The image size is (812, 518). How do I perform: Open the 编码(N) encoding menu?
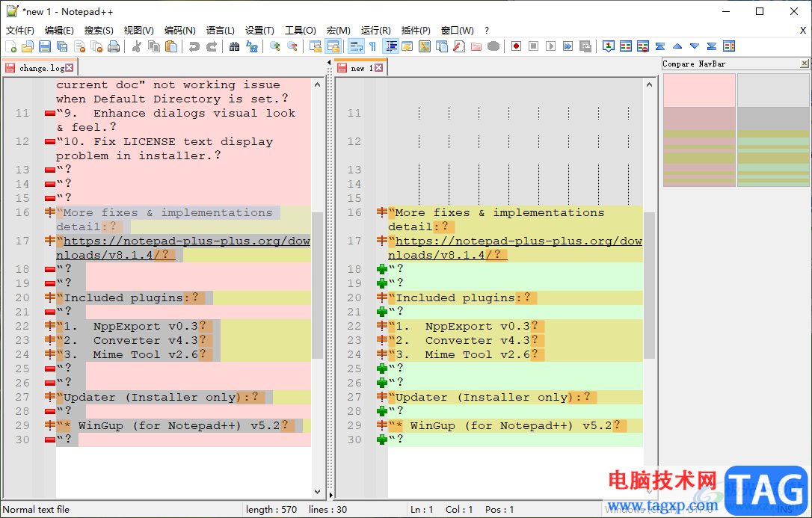179,31
